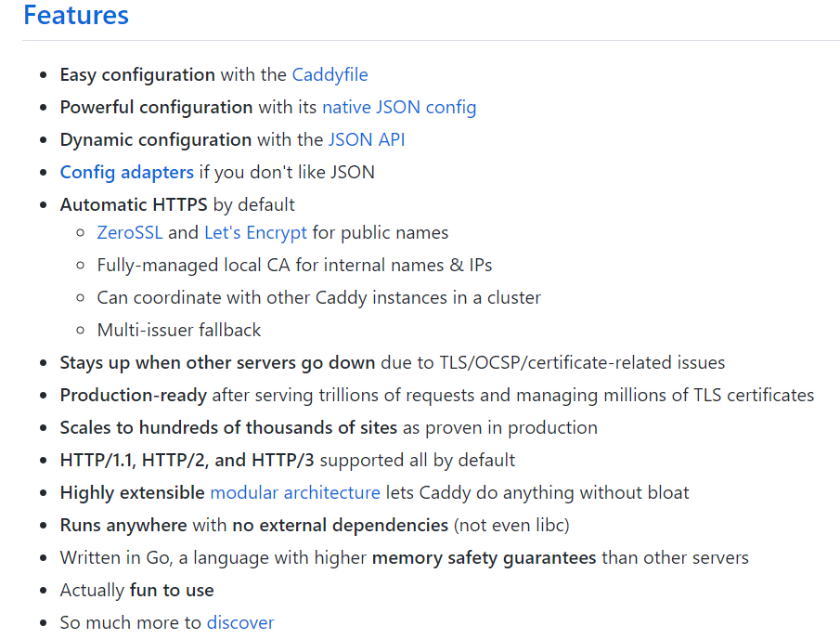The image size is (840, 639).
Task: Click the Fully-managed local CA sub-item
Action: (294, 266)
